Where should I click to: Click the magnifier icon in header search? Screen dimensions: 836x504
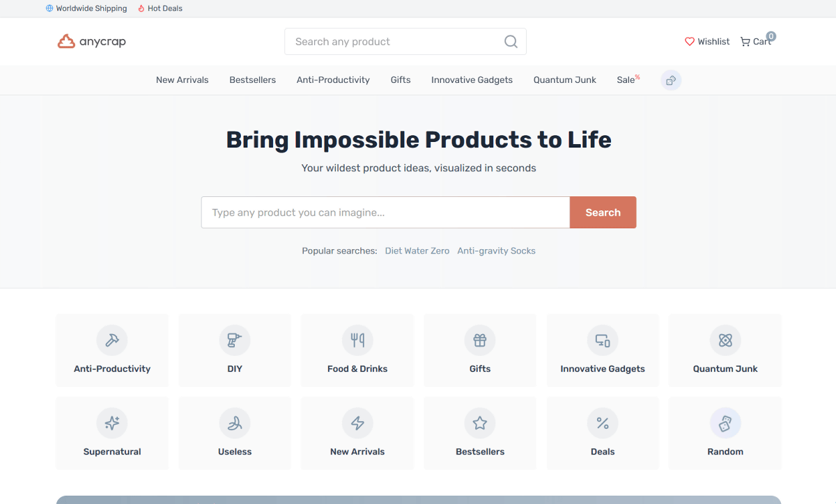511,42
